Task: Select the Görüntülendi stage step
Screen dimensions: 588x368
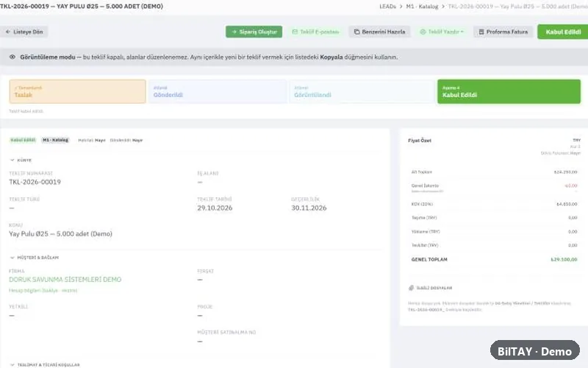Action: click(362, 91)
